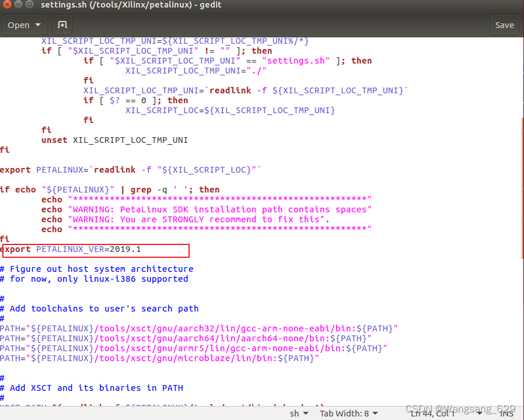Click the '# Add XSCT and its binaries in PATH' comment
This screenshot has height=420, width=524.
93,388
